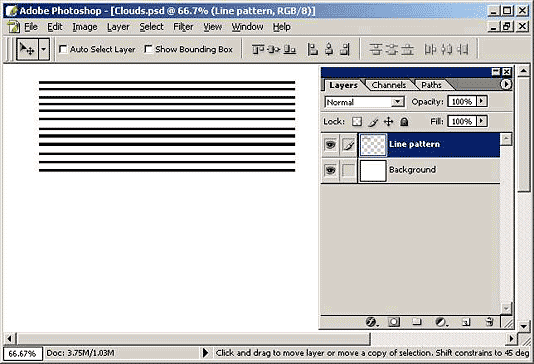Enable Auto Select Layer checkbox
534x364 pixels.
(x=63, y=49)
